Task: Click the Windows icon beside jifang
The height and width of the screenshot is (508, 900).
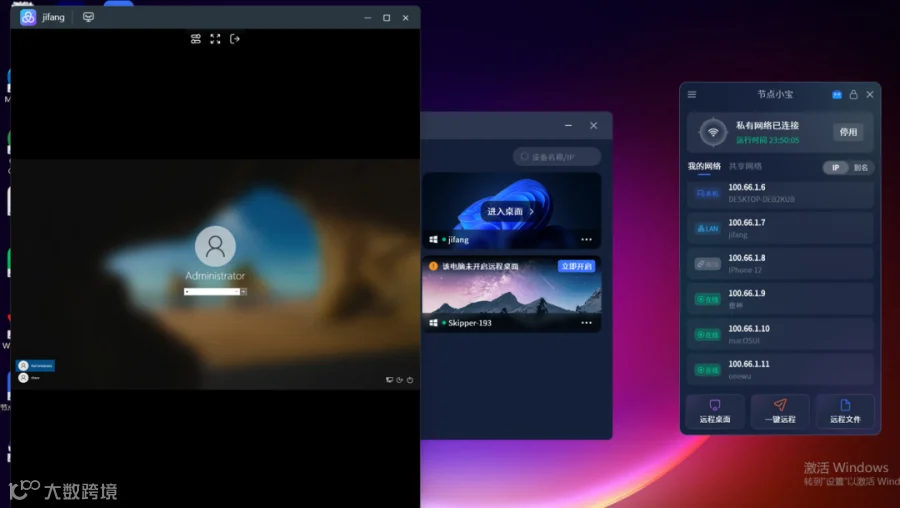Action: [433, 239]
